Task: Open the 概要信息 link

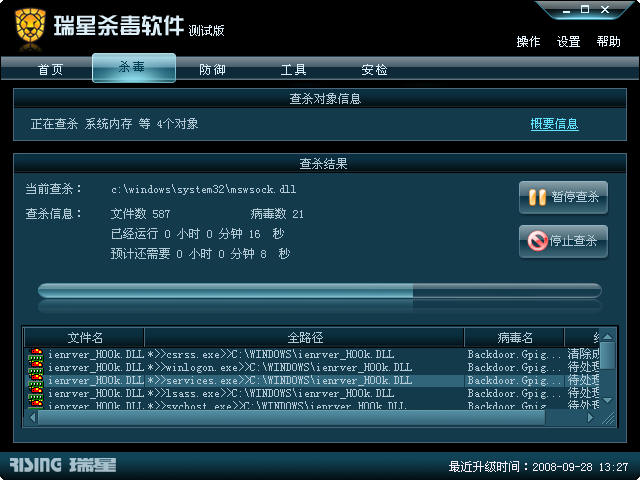Action: click(554, 124)
